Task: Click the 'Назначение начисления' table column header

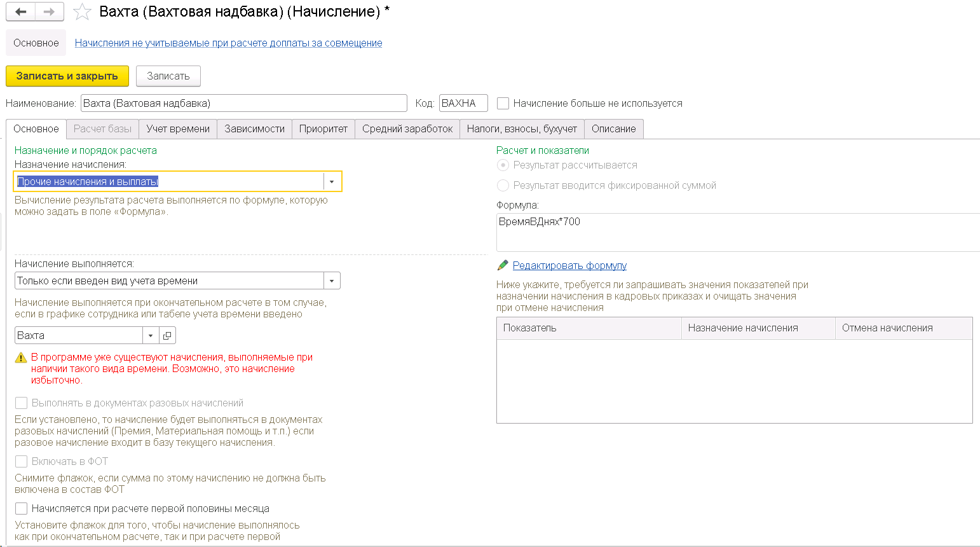Action: point(758,328)
